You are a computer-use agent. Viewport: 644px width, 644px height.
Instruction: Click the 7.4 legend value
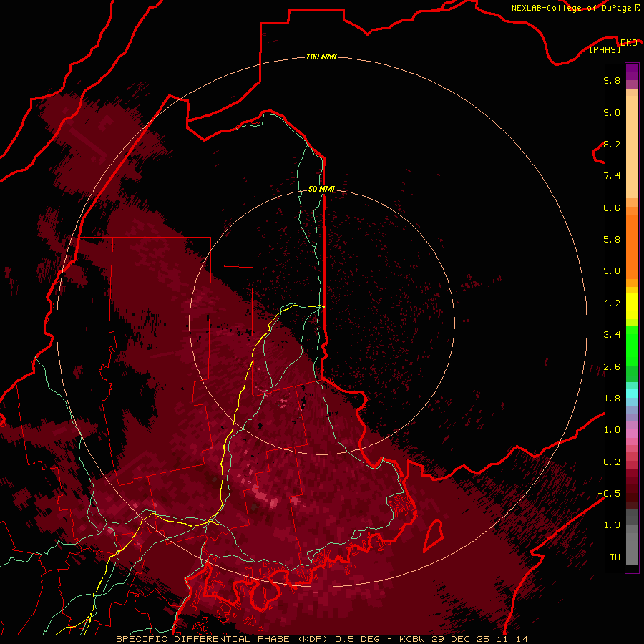[612, 176]
